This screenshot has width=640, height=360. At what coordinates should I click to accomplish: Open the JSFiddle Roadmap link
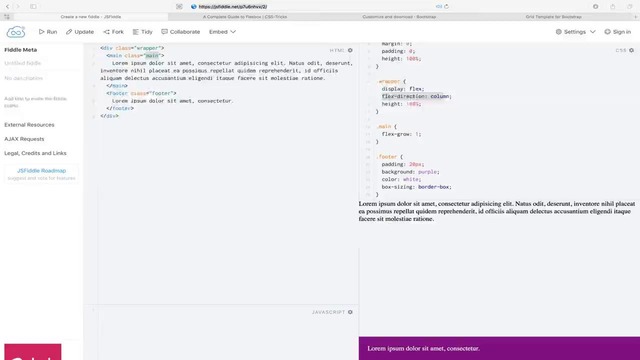tap(41, 171)
